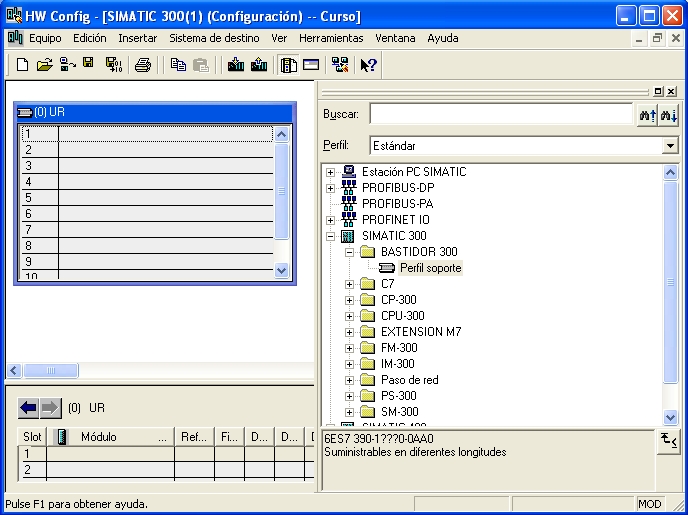Select Perfil soporte in catalog tree

(x=430, y=268)
